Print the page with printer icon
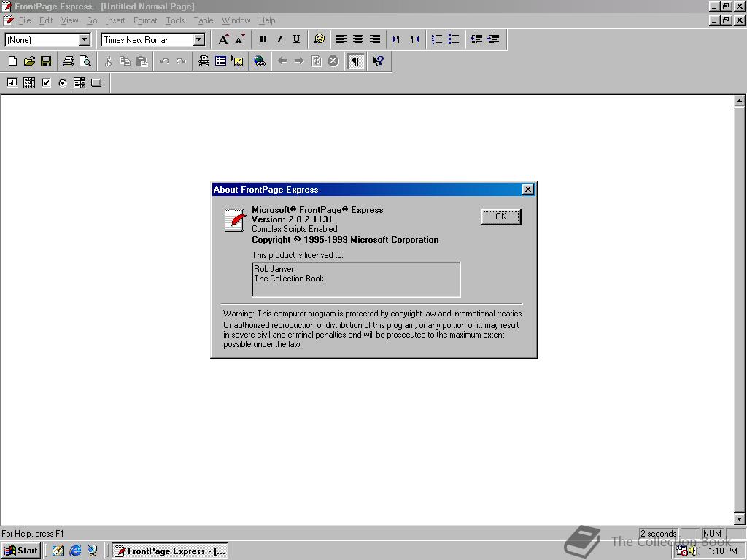This screenshot has width=747, height=560. pos(68,61)
